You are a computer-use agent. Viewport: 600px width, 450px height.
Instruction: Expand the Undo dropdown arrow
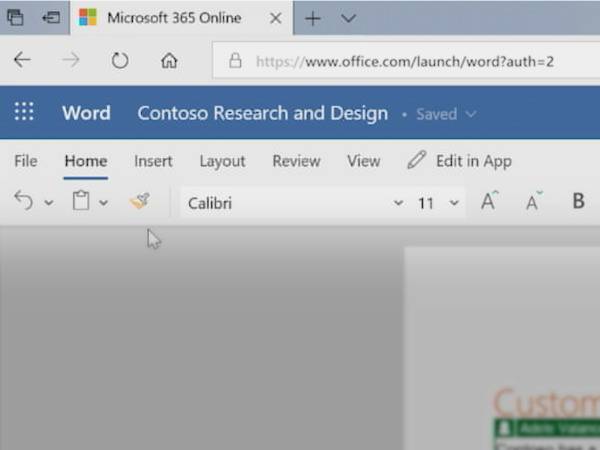tap(49, 202)
